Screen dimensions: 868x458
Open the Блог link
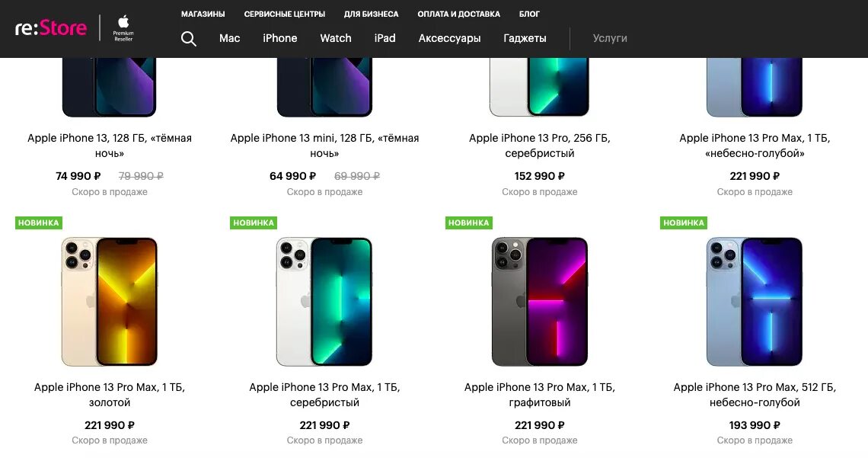[529, 14]
